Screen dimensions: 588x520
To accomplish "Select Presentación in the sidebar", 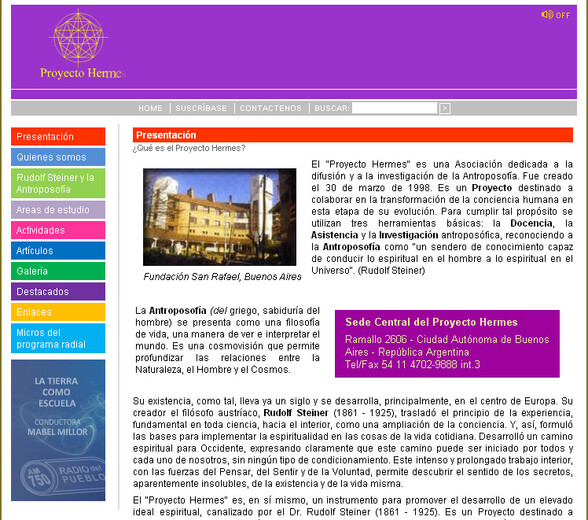I will tap(58, 136).
